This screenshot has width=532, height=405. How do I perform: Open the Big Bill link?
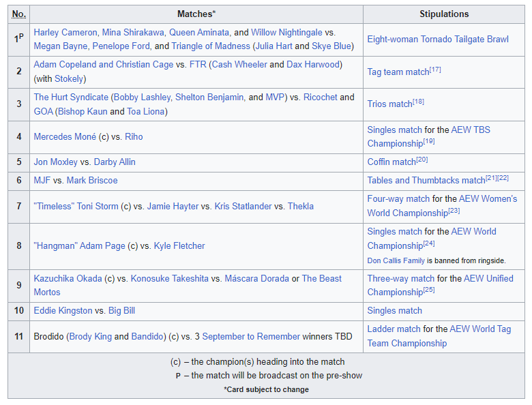coord(121,310)
